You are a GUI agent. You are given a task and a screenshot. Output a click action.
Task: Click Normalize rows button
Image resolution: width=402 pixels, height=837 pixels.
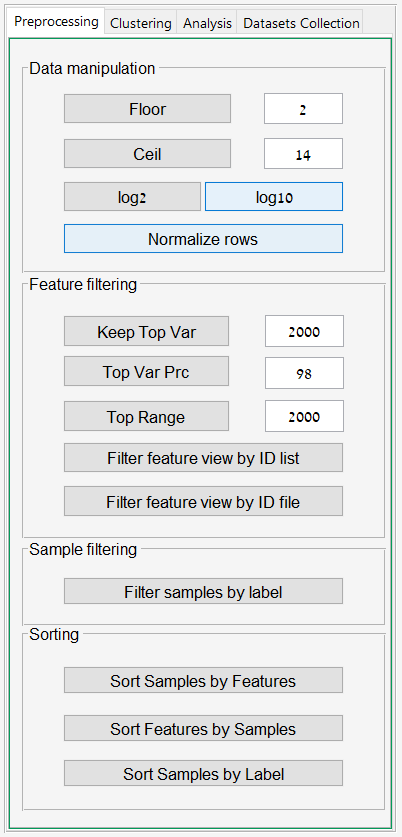(x=203, y=239)
